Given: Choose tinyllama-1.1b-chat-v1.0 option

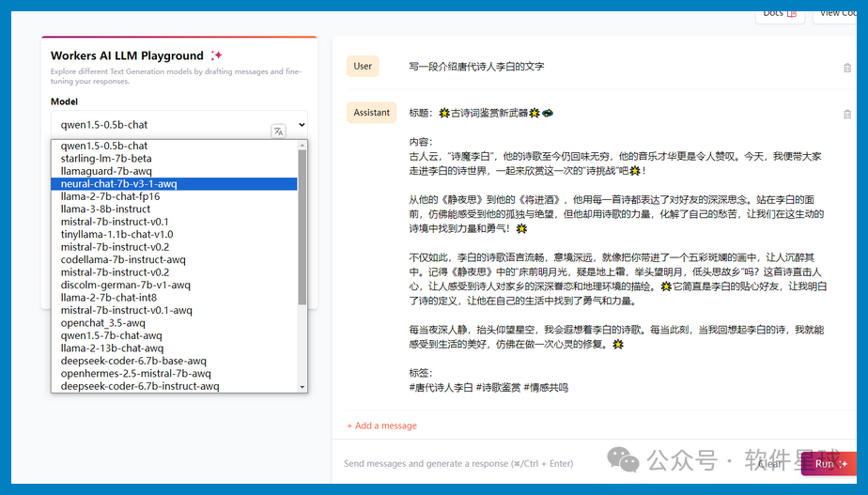Looking at the screenshot, I should click(x=174, y=234).
